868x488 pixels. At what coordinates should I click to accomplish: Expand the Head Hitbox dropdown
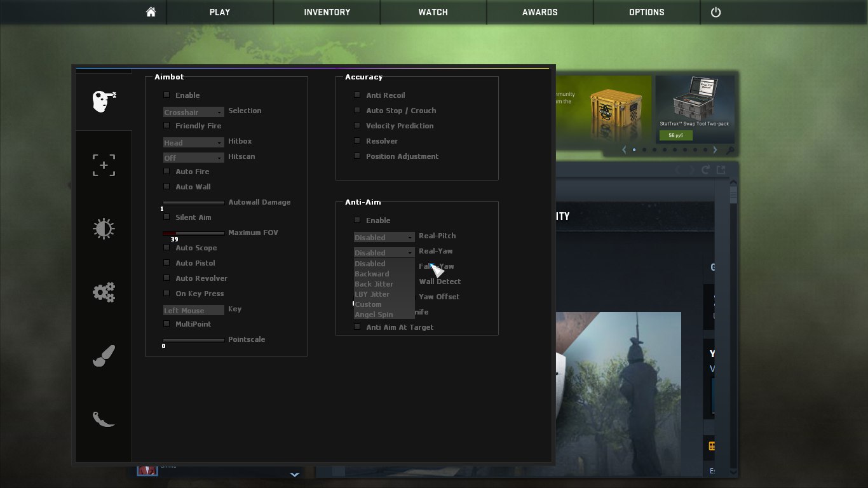[x=193, y=142]
